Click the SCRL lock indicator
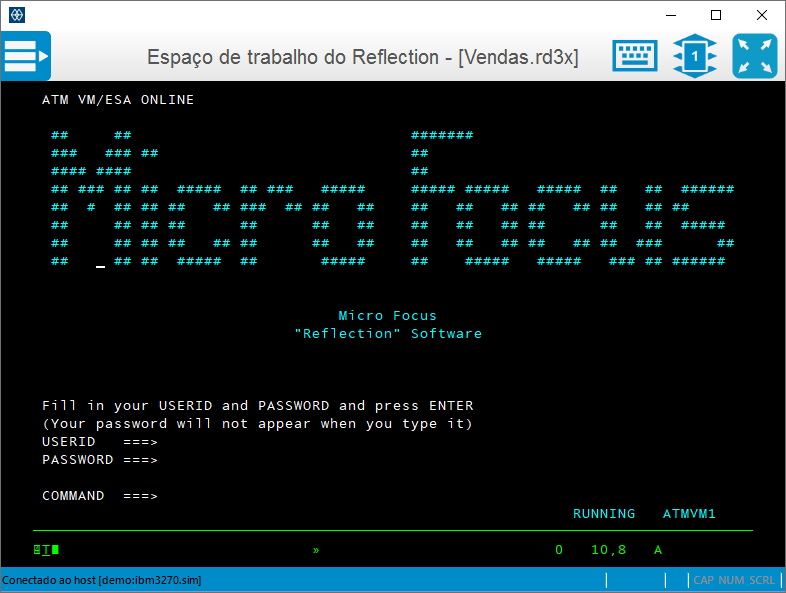The width and height of the screenshot is (786, 593). point(761,580)
